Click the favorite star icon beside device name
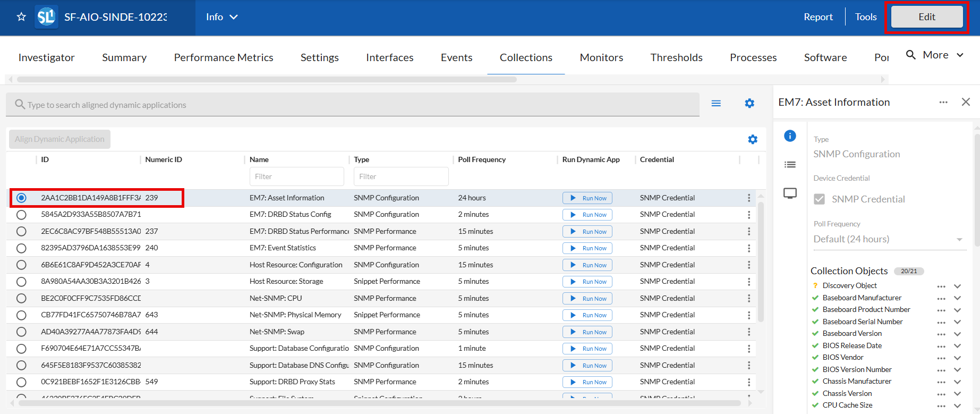Screen dimensions: 980x414 [21, 17]
